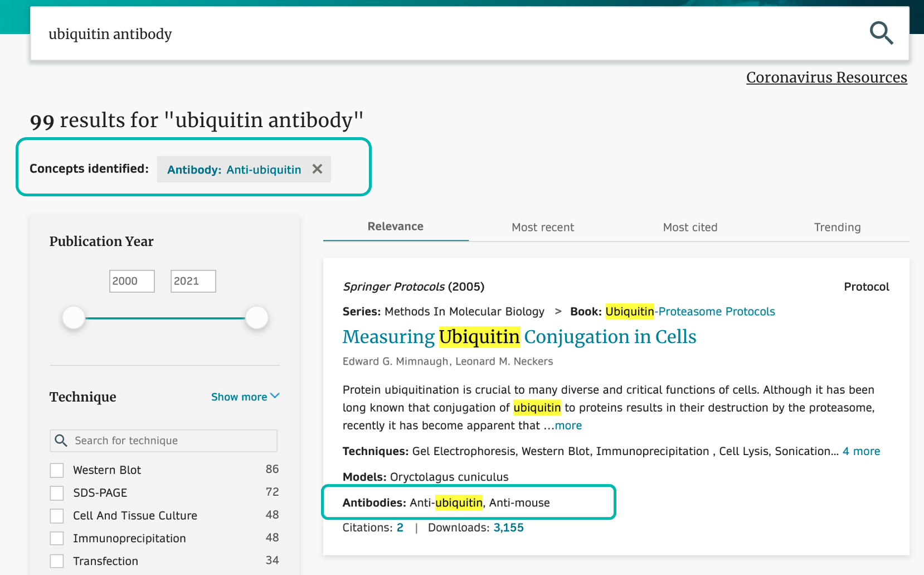Check the Transfection technique option
Viewport: 924px width, 575px height.
(56, 561)
